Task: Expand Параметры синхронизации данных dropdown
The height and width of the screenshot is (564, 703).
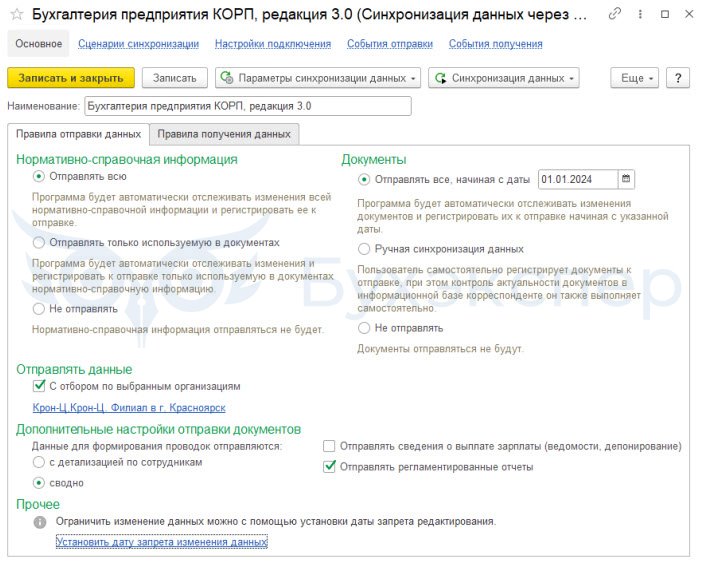Action: [318, 78]
